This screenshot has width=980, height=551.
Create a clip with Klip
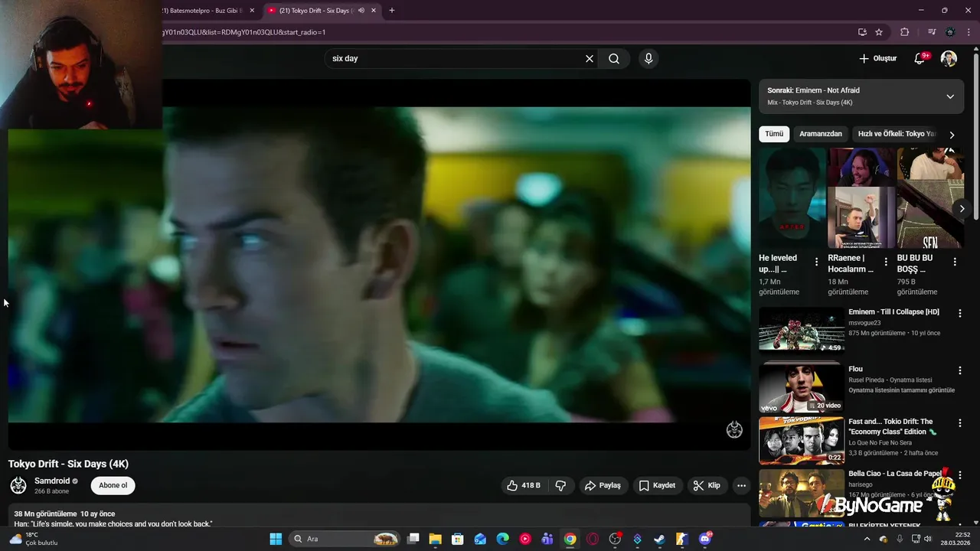(x=707, y=485)
